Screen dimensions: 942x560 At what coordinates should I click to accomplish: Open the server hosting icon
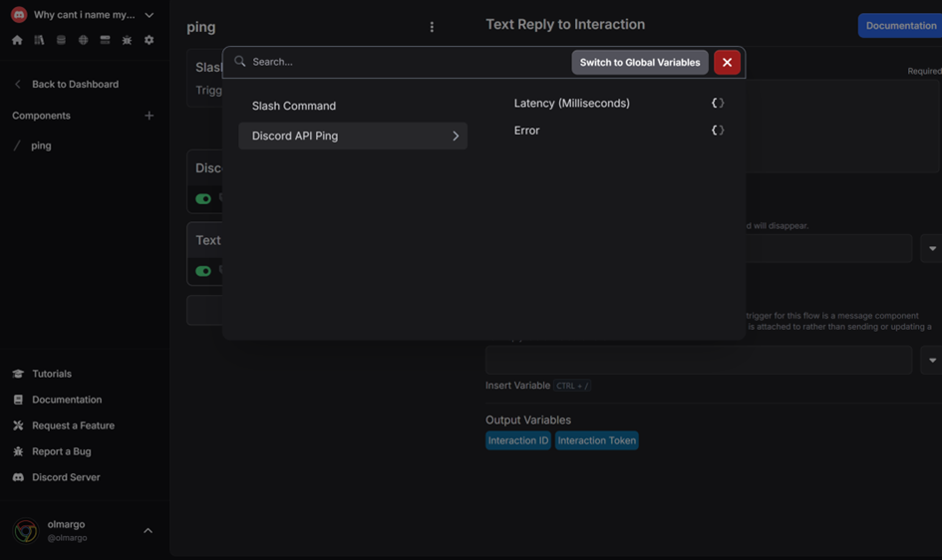tap(105, 40)
